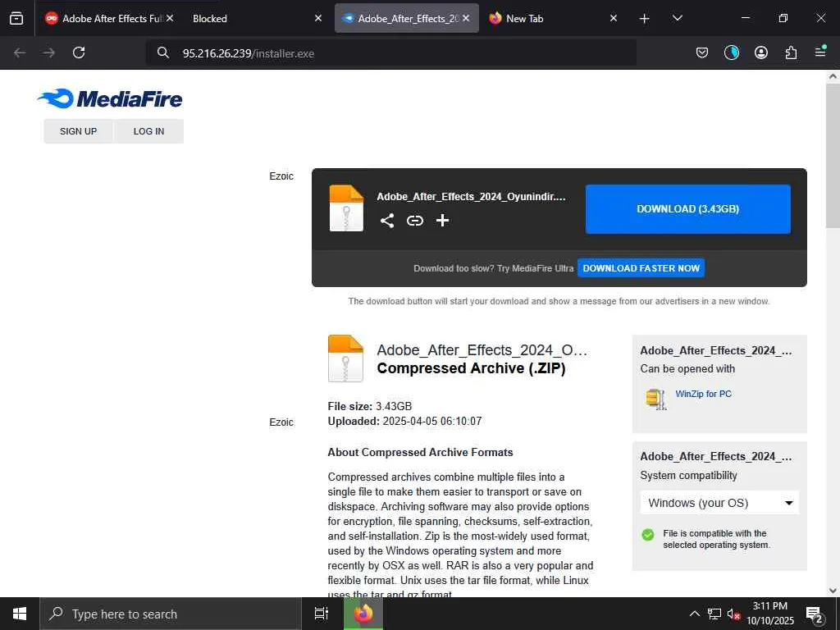
Task: Close the New Tab tab
Action: click(614, 18)
